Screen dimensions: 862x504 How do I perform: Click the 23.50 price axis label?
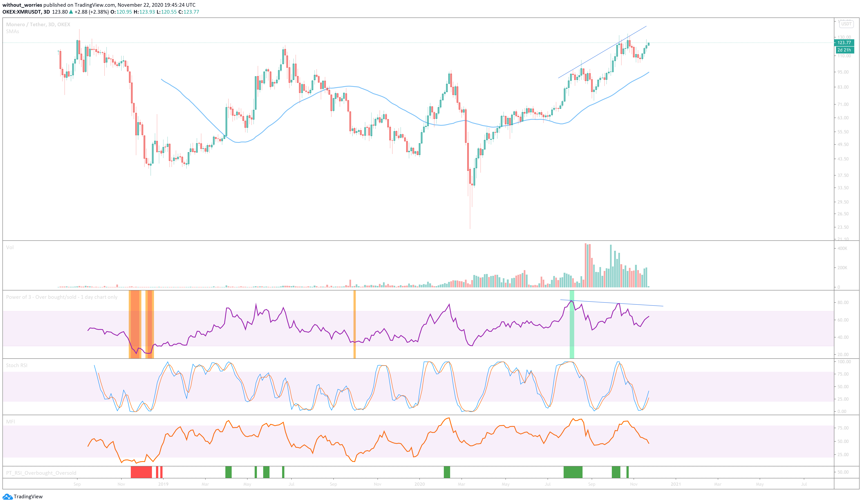point(843,227)
